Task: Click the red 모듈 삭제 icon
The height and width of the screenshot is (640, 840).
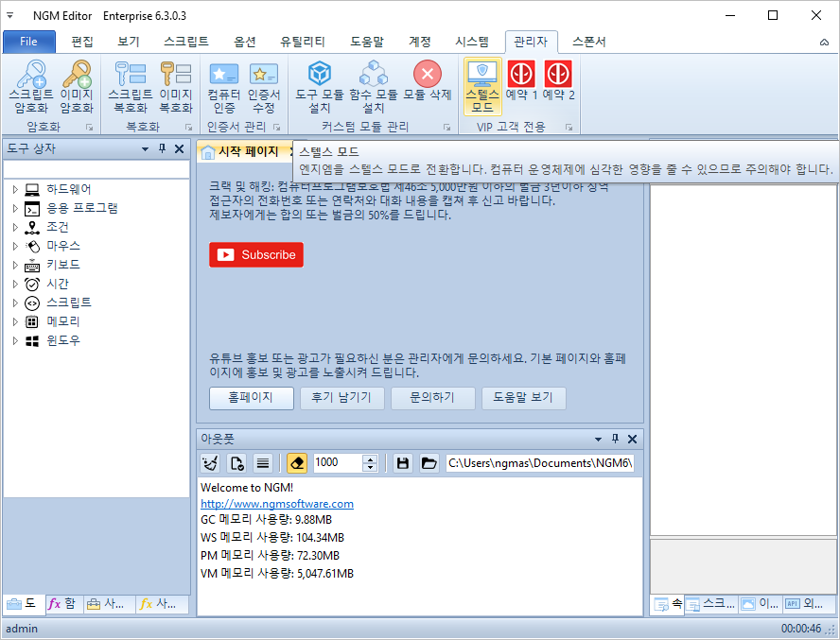Action: point(427,74)
